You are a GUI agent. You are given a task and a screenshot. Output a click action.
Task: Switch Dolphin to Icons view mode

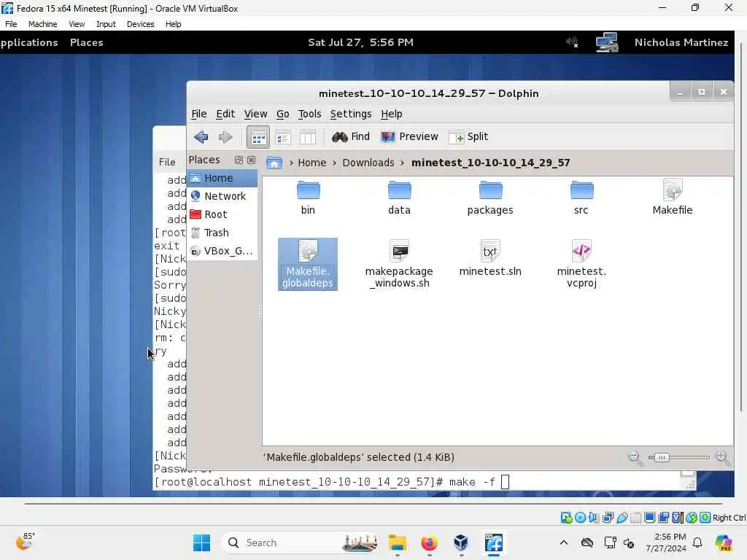click(258, 138)
